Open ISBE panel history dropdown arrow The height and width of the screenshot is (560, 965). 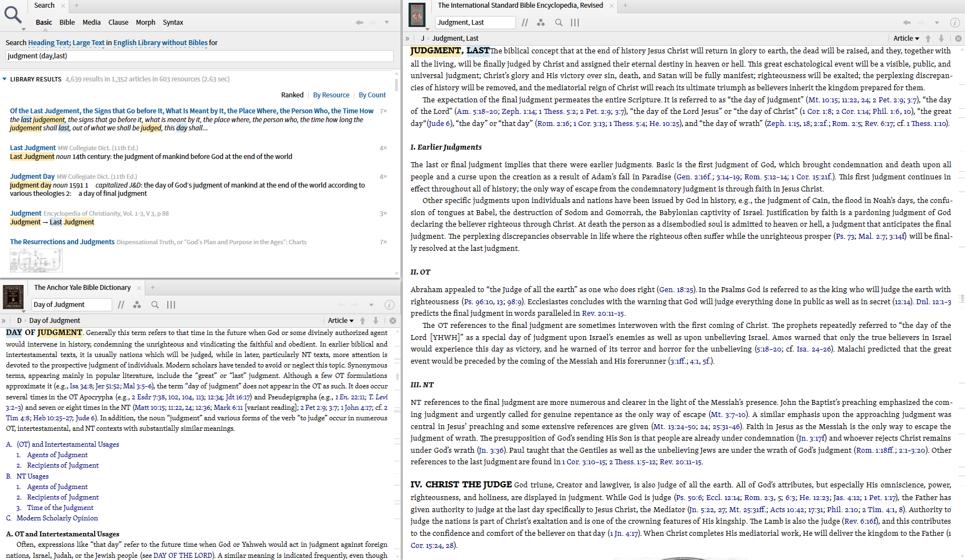(936, 23)
